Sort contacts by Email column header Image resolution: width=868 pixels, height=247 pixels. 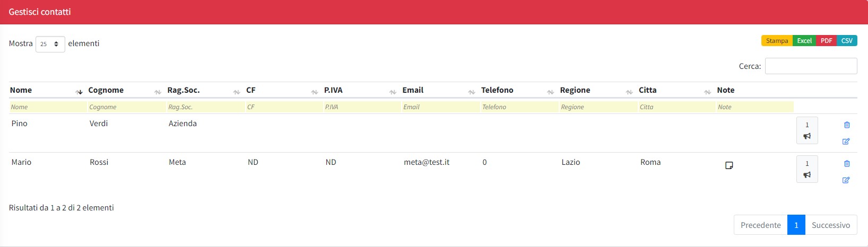point(413,90)
